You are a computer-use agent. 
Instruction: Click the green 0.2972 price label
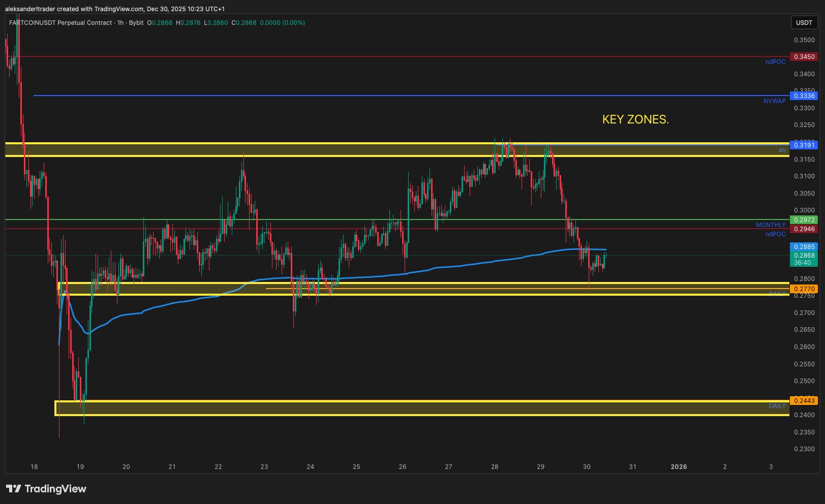[x=804, y=220]
